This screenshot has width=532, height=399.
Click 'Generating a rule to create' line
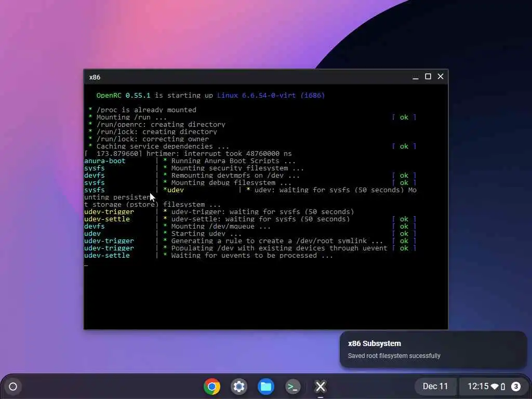(277, 241)
